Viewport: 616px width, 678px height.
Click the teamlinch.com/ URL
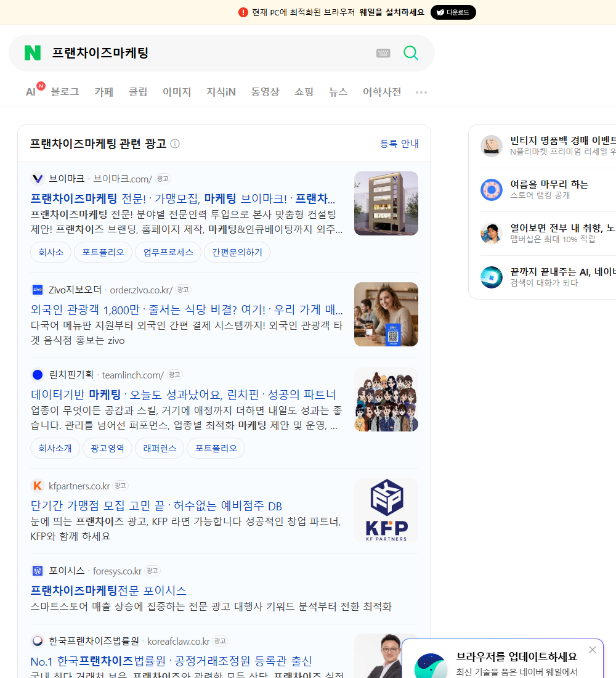tap(132, 375)
